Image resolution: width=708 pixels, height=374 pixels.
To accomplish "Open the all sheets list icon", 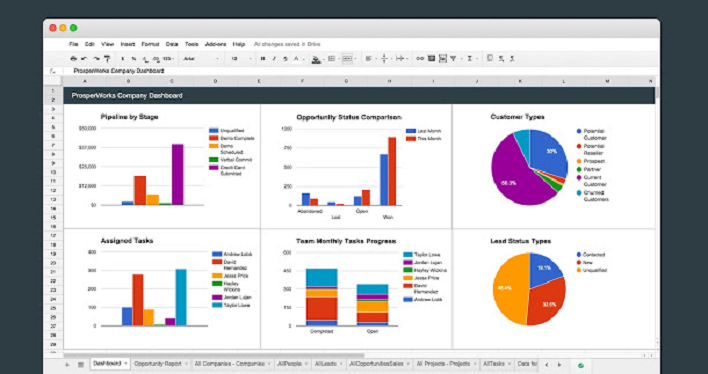I will tap(81, 364).
